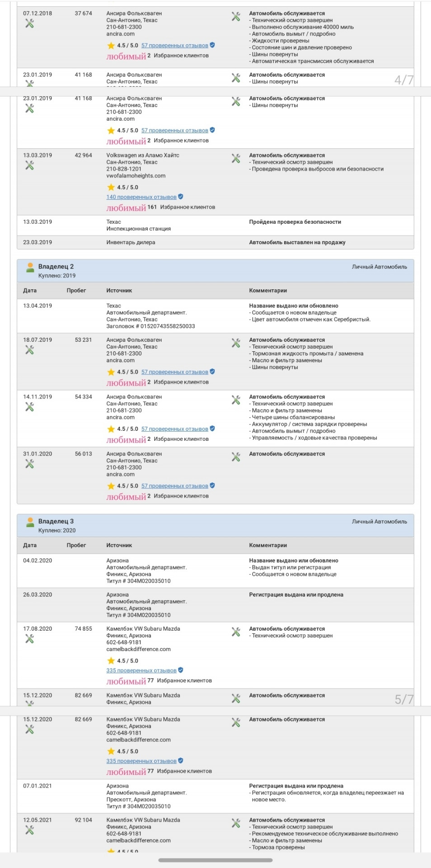The width and height of the screenshot is (431, 868).
Task: Click the service wrench icon beside comments in 92 104 row
Action: (x=236, y=823)
